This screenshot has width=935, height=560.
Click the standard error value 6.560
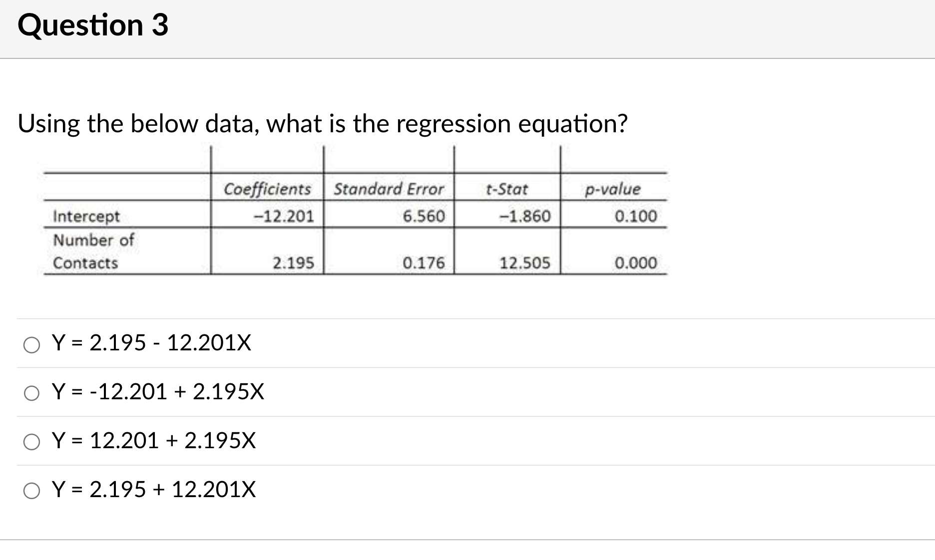(424, 216)
